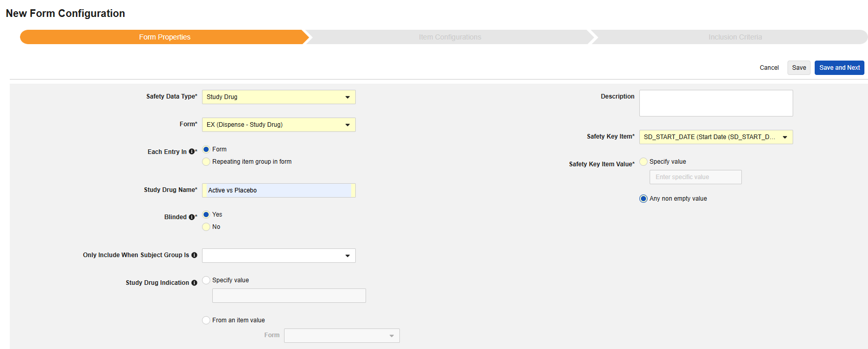Image resolution: width=868 pixels, height=349 pixels.
Task: Select Specify value under Study Drug Indication
Action: tap(206, 280)
